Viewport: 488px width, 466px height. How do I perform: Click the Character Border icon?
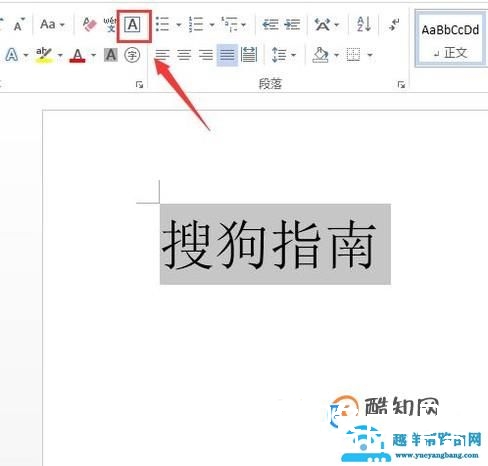tap(133, 25)
